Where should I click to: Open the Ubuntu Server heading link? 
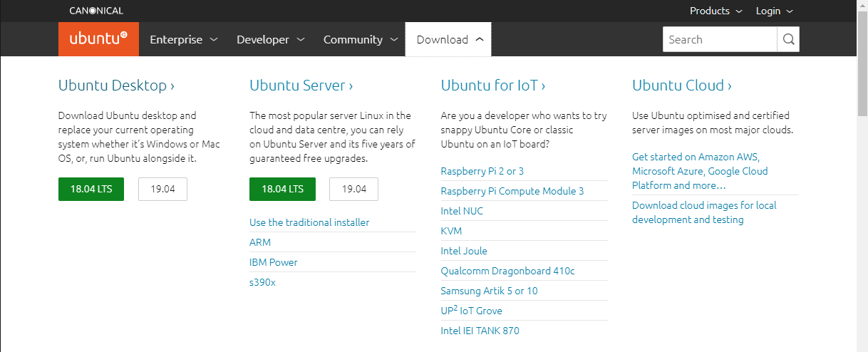click(301, 86)
